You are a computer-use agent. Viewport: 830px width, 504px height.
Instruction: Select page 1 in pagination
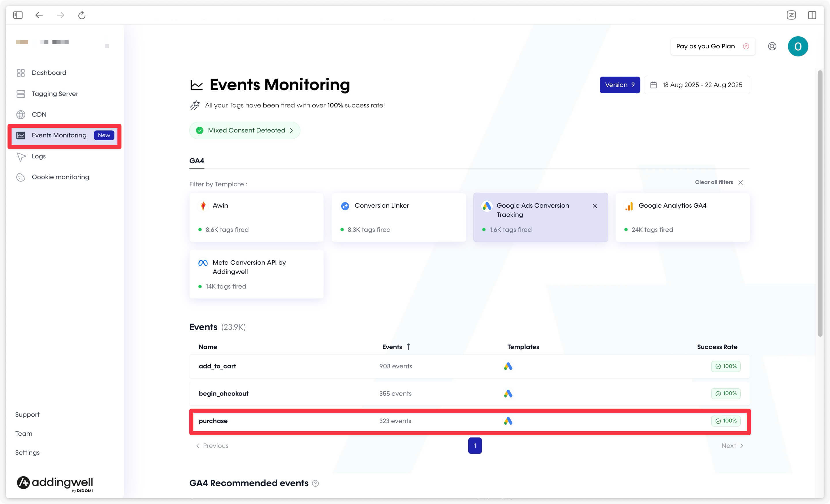click(475, 446)
